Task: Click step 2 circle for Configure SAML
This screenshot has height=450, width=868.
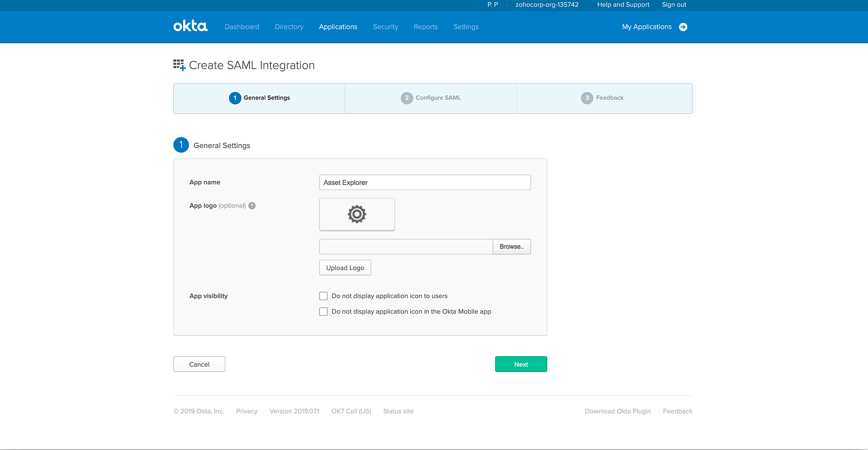Action: tap(407, 98)
